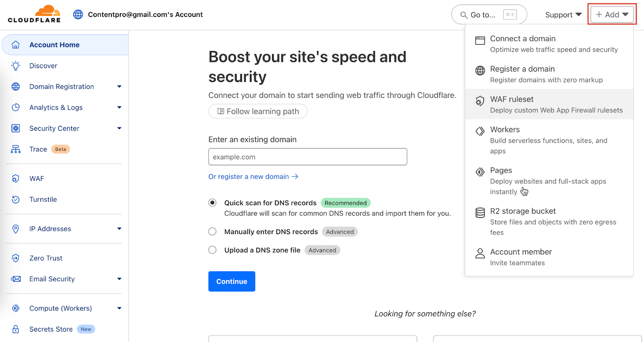Viewport: 644px width, 342px height.
Task: Click Contentpro@gmail.com's Account title
Action: coord(145,14)
